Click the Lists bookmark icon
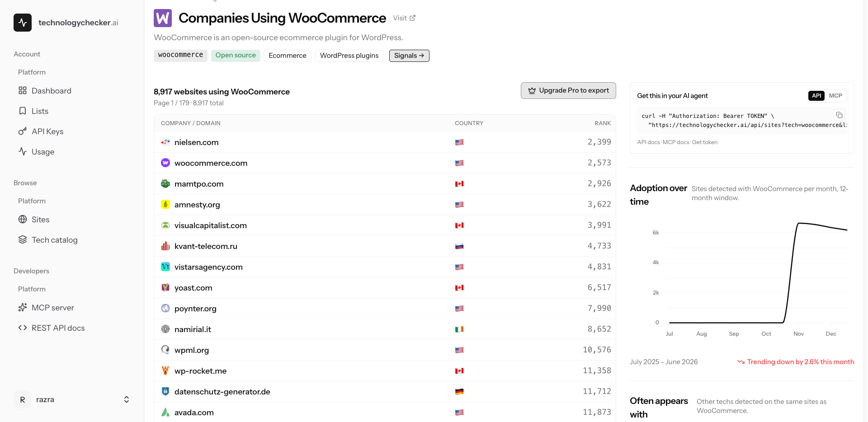 coord(23,111)
